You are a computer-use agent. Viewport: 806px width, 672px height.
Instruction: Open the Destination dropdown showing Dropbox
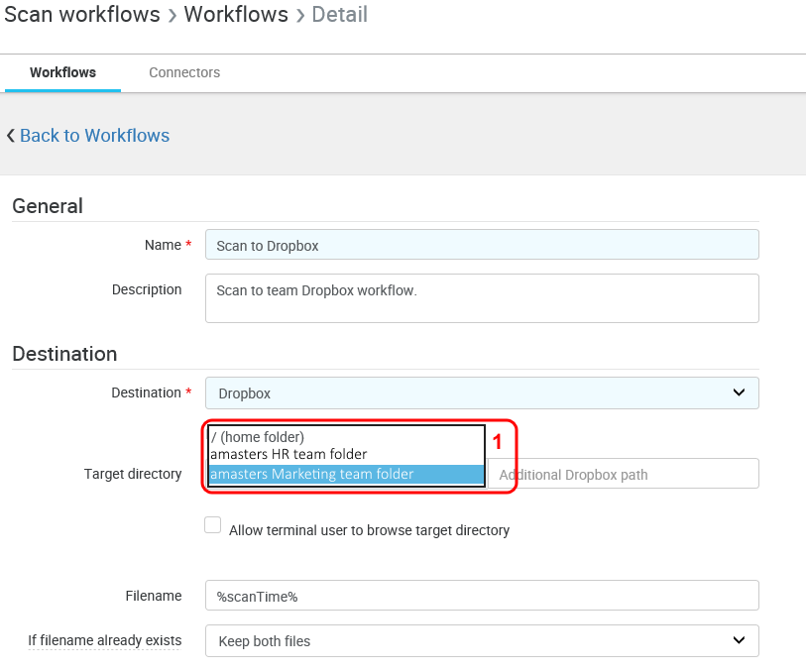(x=481, y=393)
